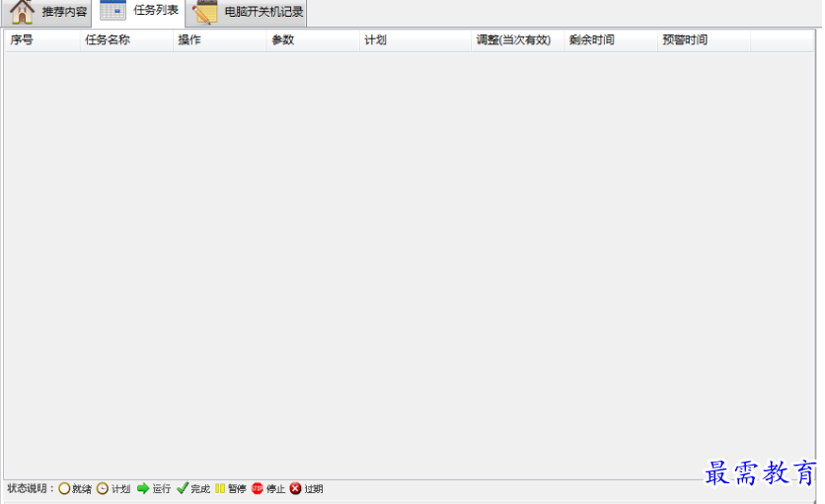Viewport: 825px width, 504px height.
Task: Sort by the 序号 column header
Action: coord(42,40)
